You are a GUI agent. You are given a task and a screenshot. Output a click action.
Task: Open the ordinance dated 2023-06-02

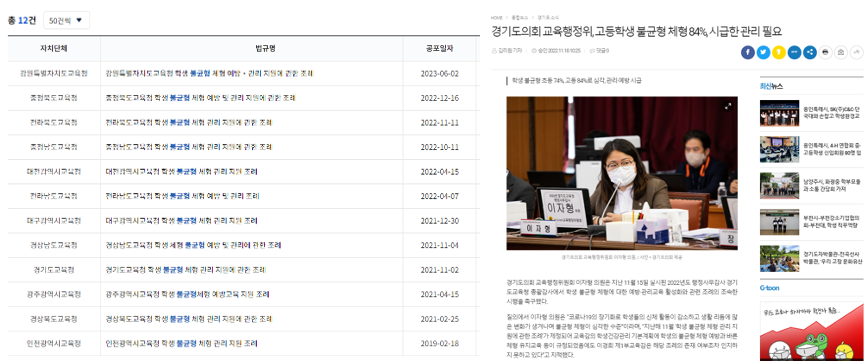click(209, 74)
